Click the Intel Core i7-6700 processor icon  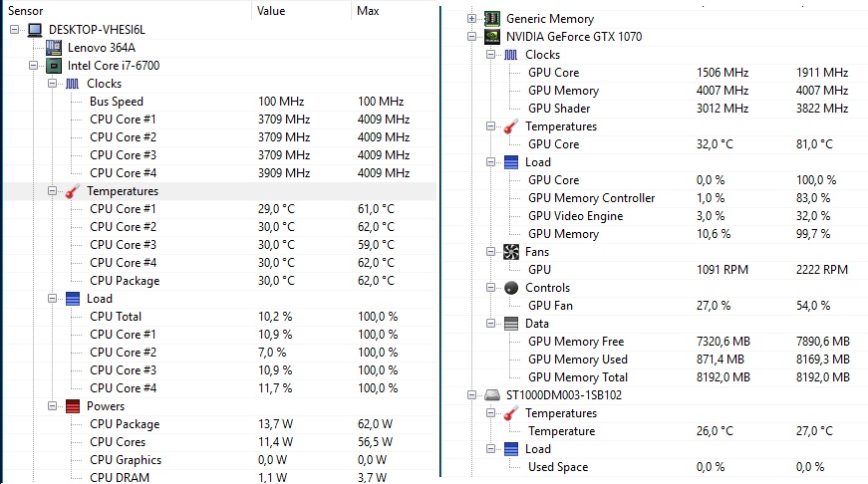click(54, 66)
